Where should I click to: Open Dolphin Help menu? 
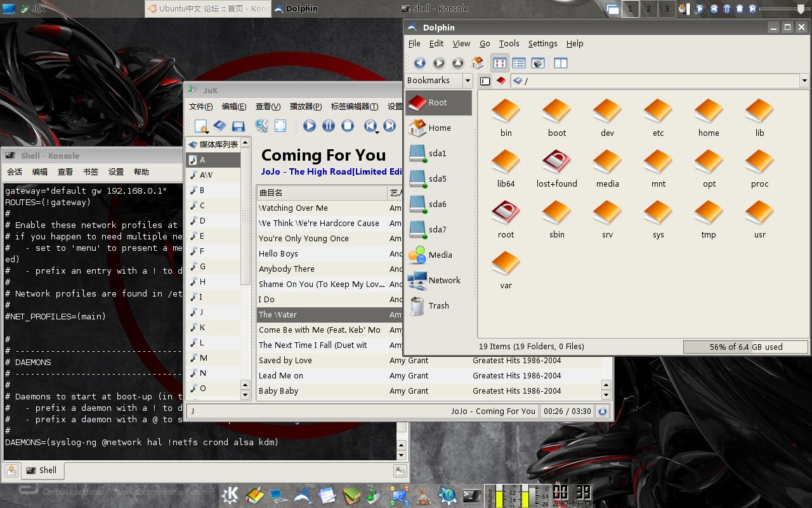[575, 43]
